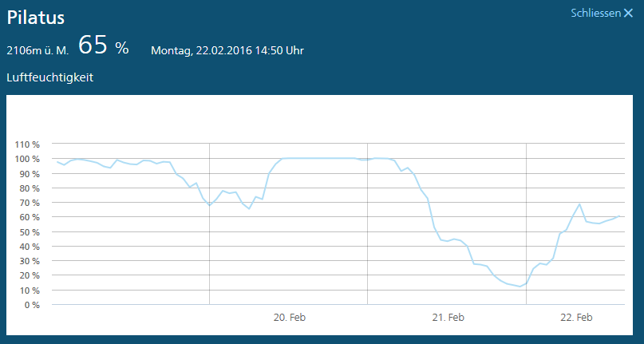Click the Schliessen link

(x=595, y=13)
